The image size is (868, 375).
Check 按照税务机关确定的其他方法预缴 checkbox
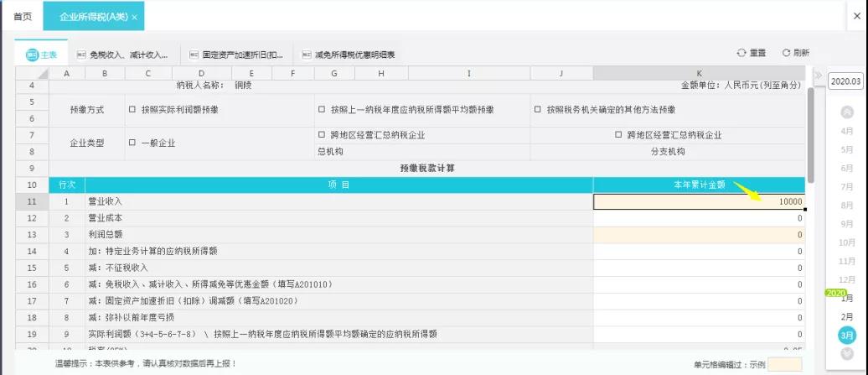[x=538, y=110]
